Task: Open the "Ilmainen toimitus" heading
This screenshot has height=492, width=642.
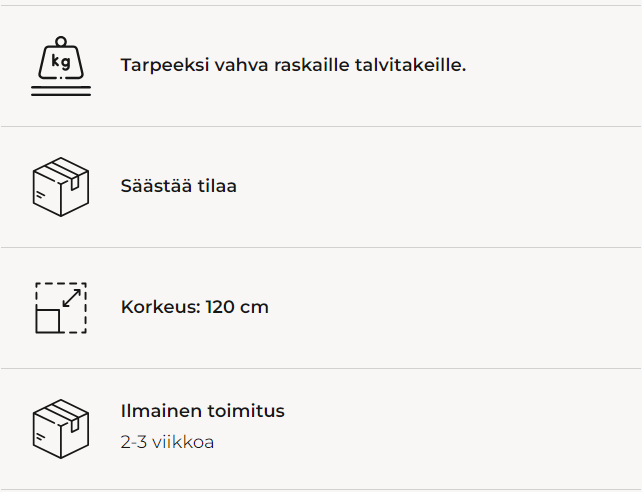Action: [x=202, y=411]
